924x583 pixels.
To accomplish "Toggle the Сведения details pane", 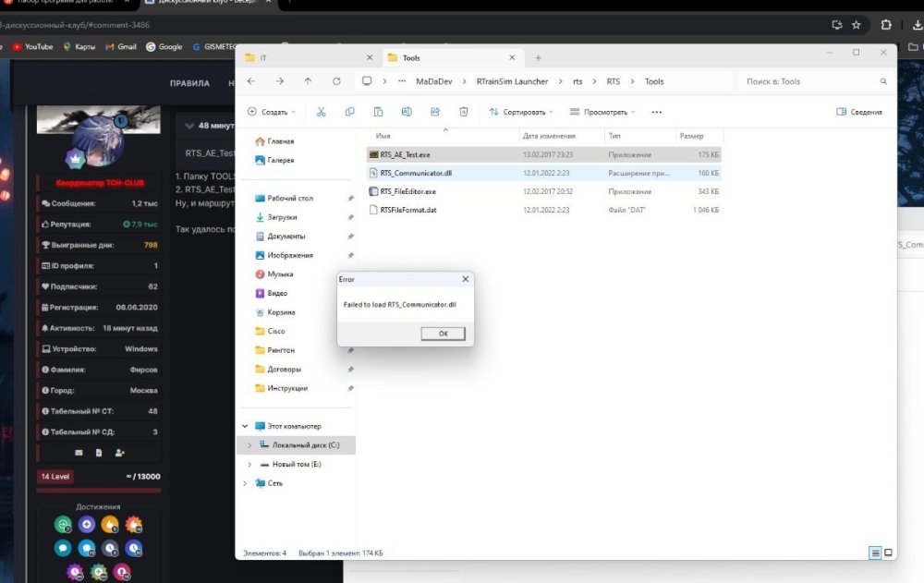I will (x=858, y=112).
